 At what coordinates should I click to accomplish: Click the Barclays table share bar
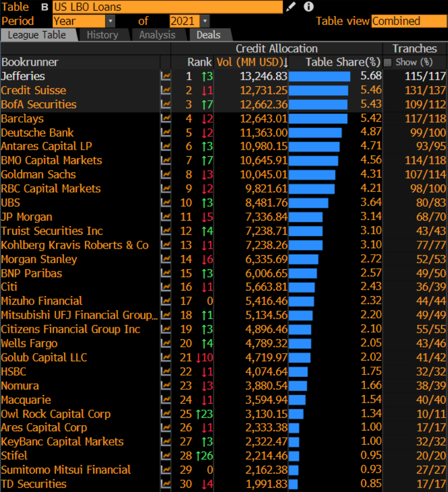[x=318, y=118]
